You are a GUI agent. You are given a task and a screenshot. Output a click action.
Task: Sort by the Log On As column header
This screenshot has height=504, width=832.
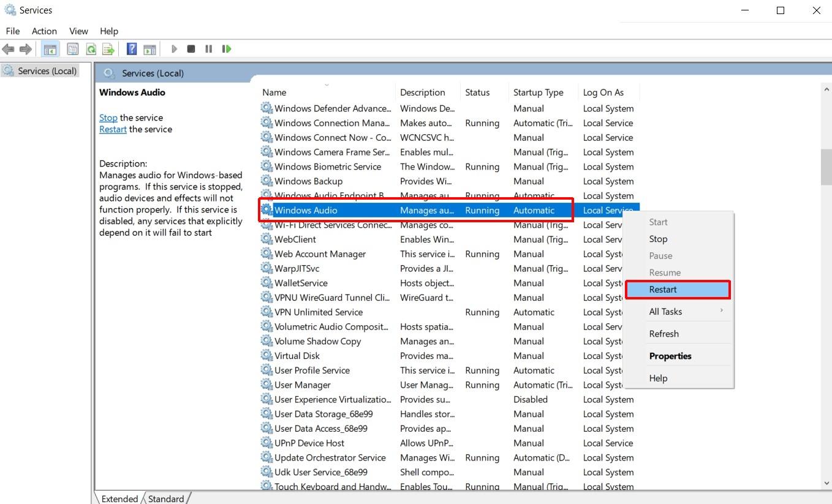[609, 92]
